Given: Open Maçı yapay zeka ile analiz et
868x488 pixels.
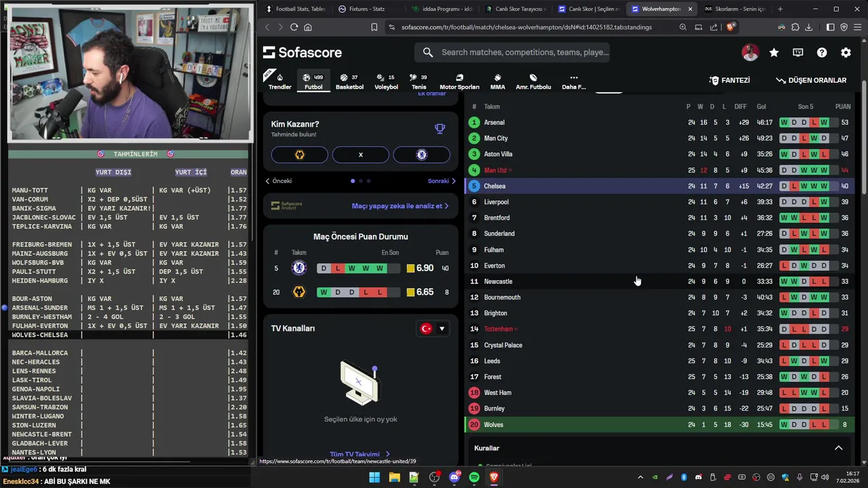Looking at the screenshot, I should click(400, 205).
